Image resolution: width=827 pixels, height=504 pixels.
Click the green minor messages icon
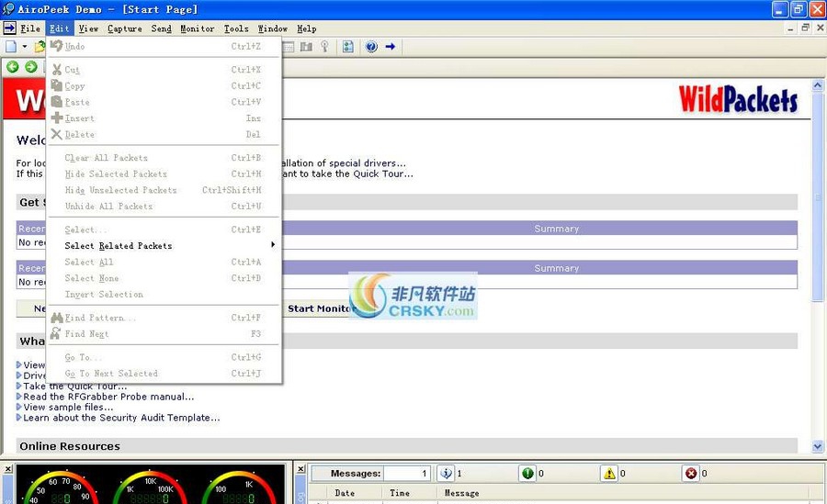527,474
